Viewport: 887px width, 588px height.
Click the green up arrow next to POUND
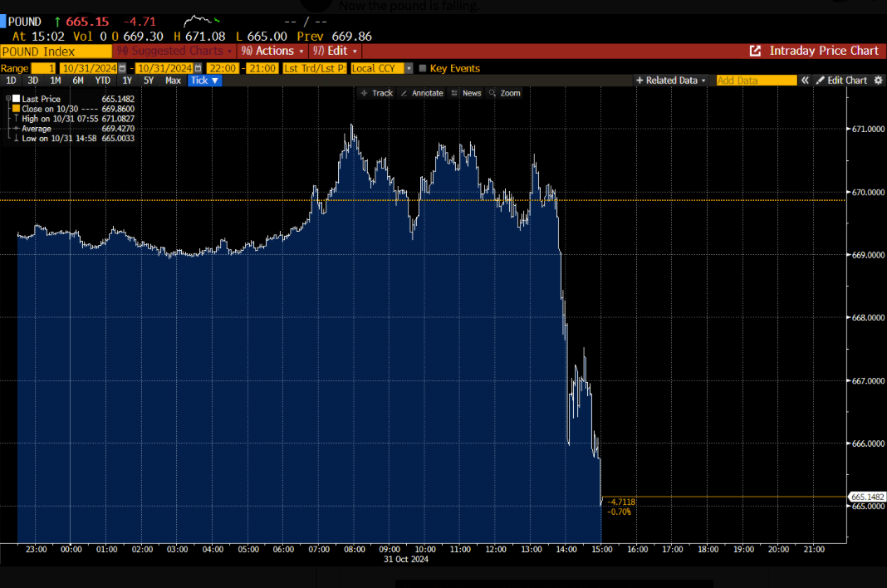[57, 22]
